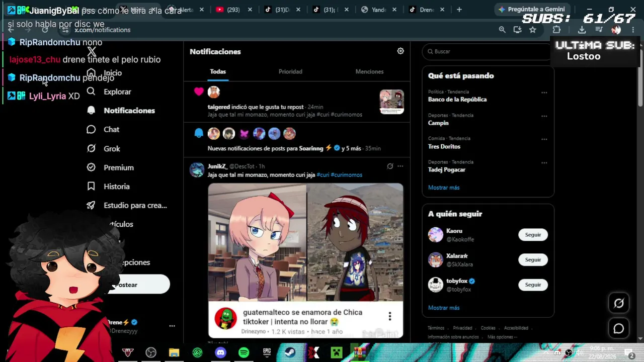Open account menu dots beside Drene profile

click(x=172, y=326)
